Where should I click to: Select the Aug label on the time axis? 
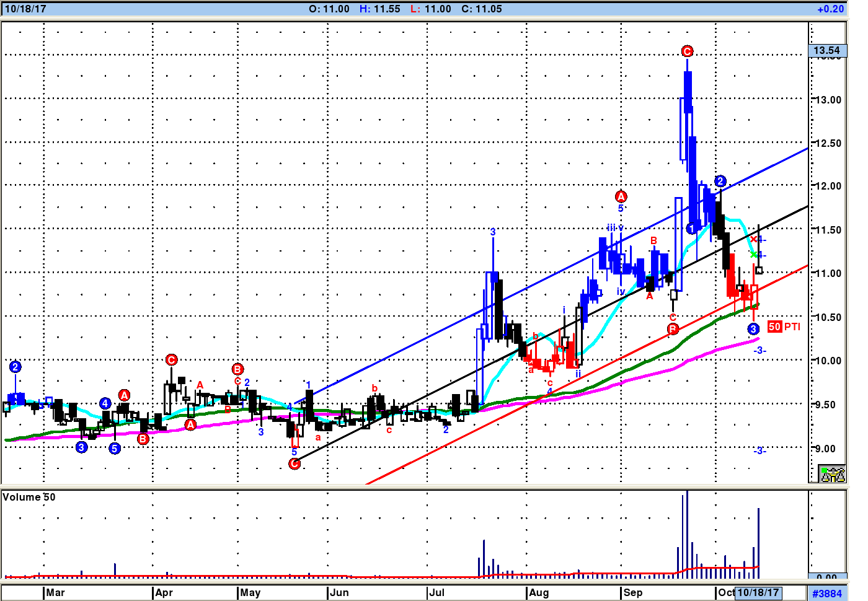(539, 592)
